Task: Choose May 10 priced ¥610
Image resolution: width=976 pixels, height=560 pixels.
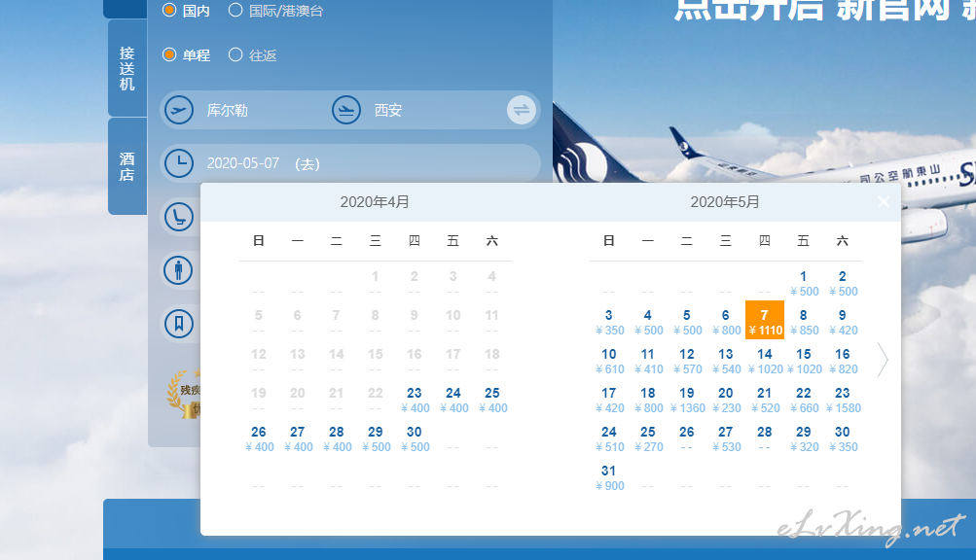Action: (609, 361)
